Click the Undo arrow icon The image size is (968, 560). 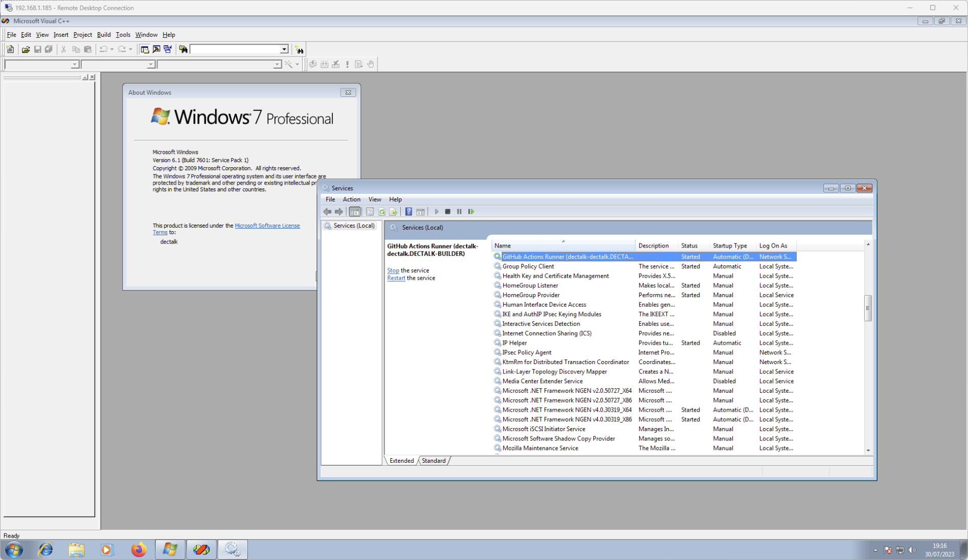[103, 50]
